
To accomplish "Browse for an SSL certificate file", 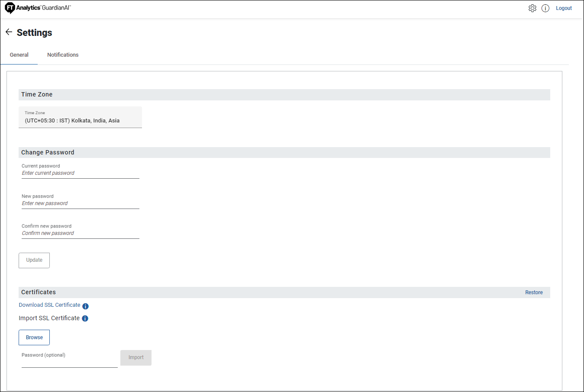I will coord(34,337).
